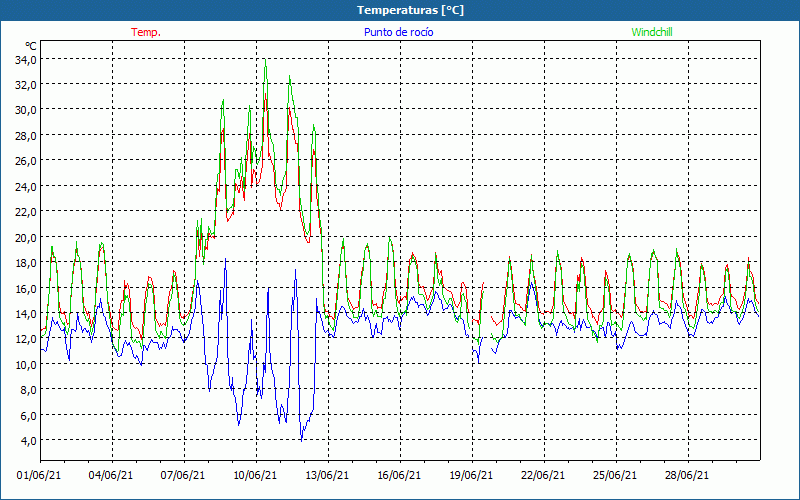800x500 pixels.
Task: Click the 10/06/21 date label
Action: pyautogui.click(x=255, y=476)
